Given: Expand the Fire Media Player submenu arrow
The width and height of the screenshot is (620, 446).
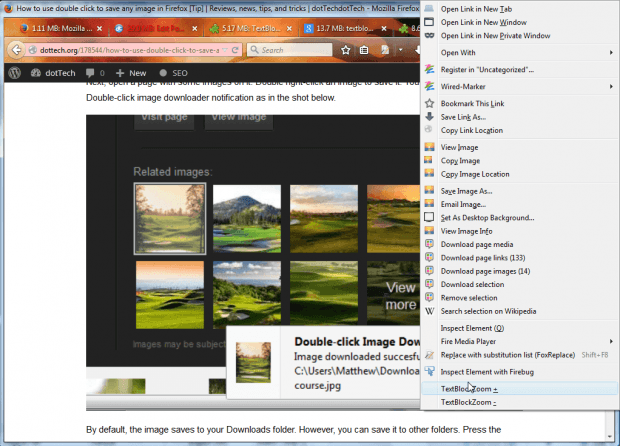Looking at the screenshot, I should pyautogui.click(x=611, y=341).
